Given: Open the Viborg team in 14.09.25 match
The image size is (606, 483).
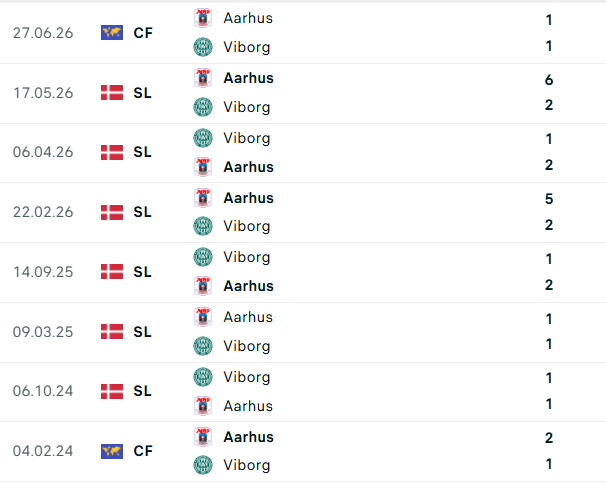Looking at the screenshot, I should (247, 257).
